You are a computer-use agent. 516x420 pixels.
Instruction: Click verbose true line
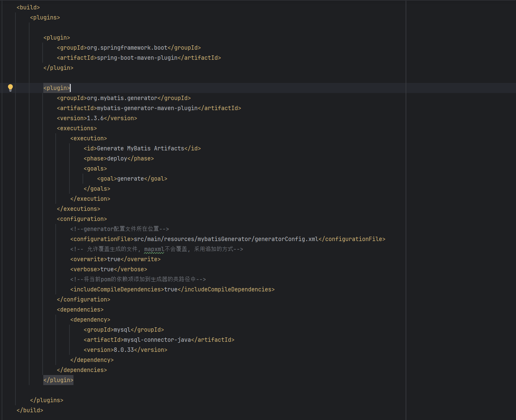pos(109,269)
